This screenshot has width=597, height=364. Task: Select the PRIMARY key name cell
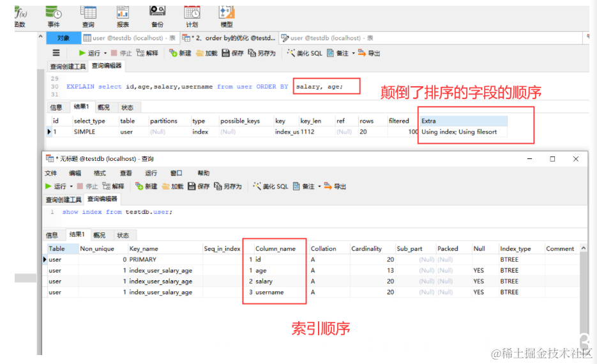coord(165,260)
